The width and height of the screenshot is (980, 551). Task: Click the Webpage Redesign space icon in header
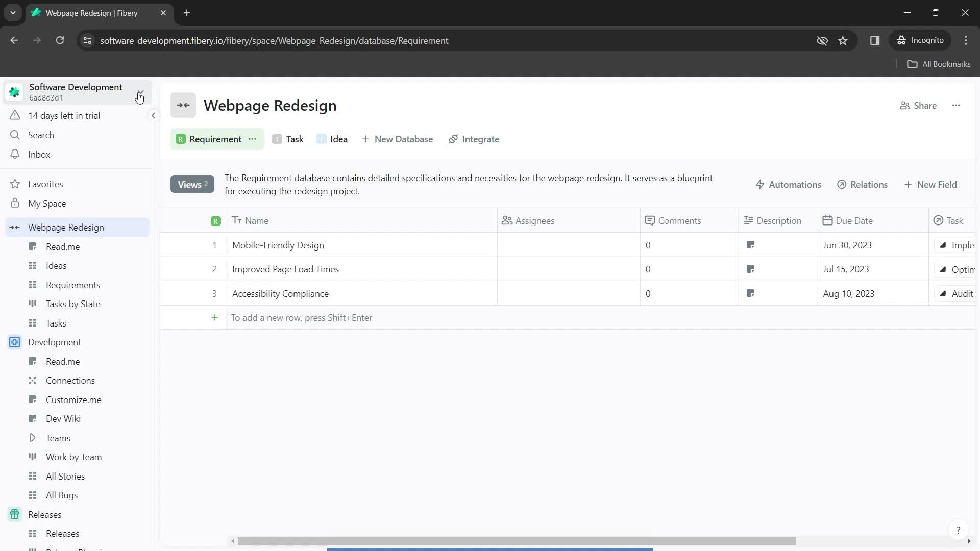(x=183, y=105)
